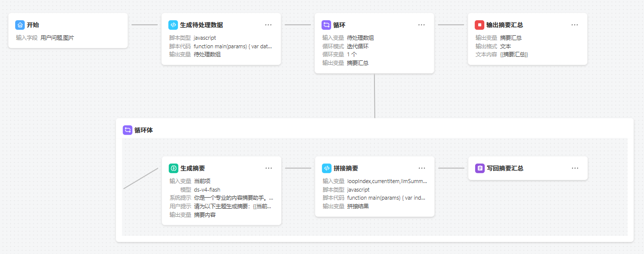This screenshot has height=254, width=644.
Task: Select the 循环 node title
Action: click(x=339, y=25)
